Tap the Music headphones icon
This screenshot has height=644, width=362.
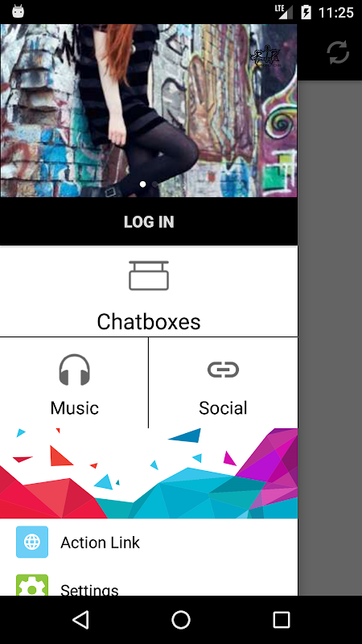(x=74, y=369)
